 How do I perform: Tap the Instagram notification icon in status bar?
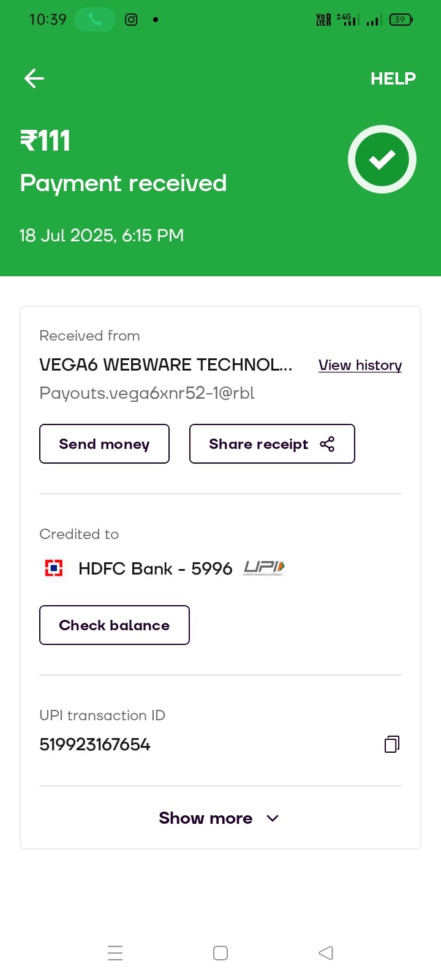click(131, 20)
